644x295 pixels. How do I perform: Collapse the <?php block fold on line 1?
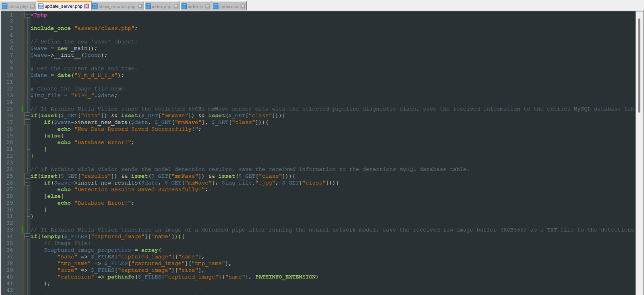pyautogui.click(x=27, y=15)
